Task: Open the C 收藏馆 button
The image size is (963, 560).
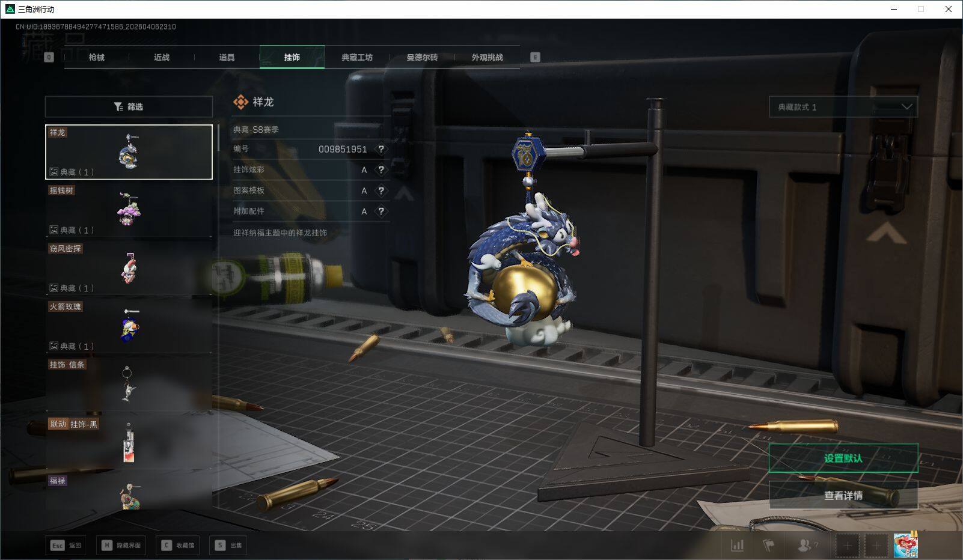Action: coord(177,545)
